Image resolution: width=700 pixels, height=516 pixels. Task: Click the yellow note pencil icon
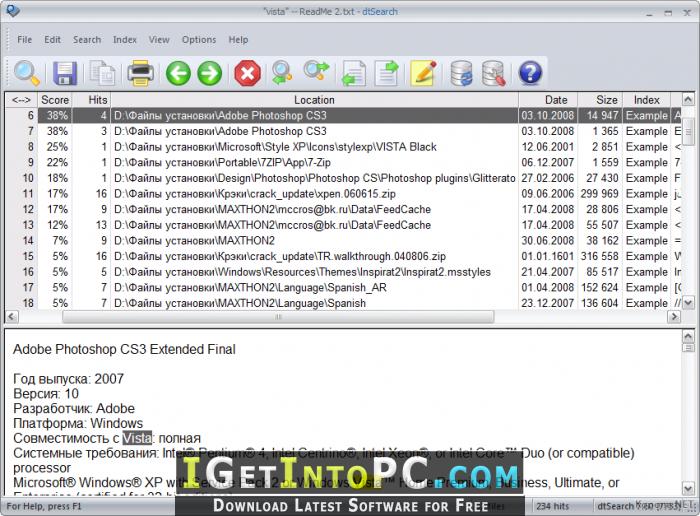[423, 73]
